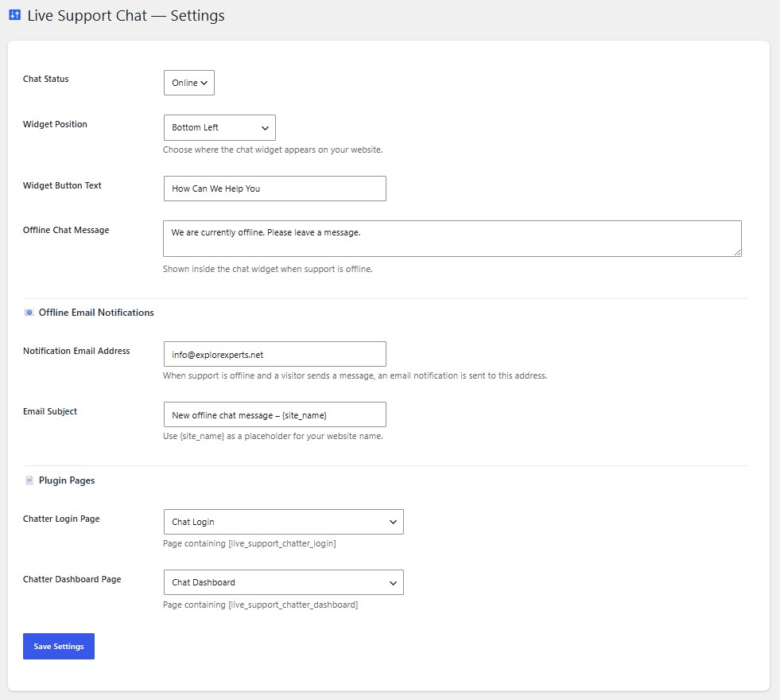The height and width of the screenshot is (700, 780).
Task: Click 'Use {site_name} as a placeholder' hint
Action: (x=273, y=437)
